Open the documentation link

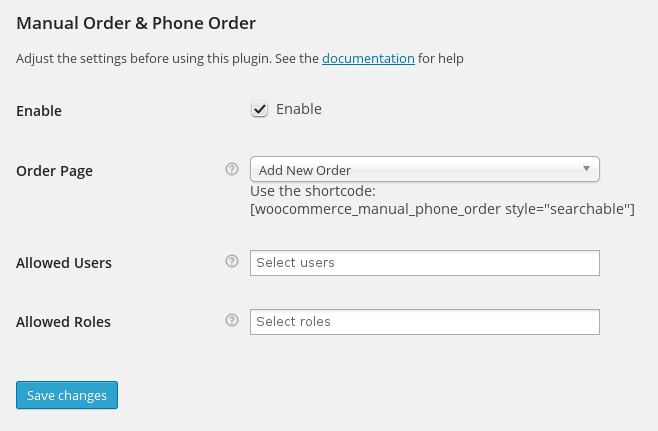tap(368, 58)
